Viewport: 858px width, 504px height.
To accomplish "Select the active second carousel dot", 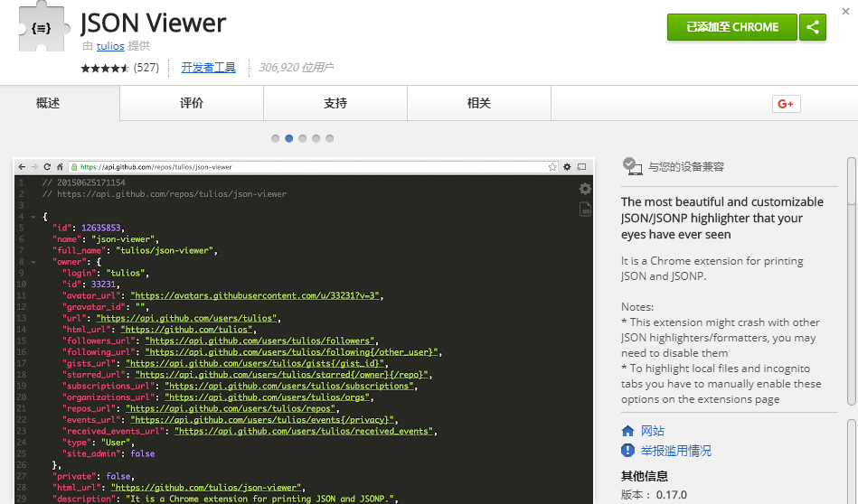I will pos(289,138).
